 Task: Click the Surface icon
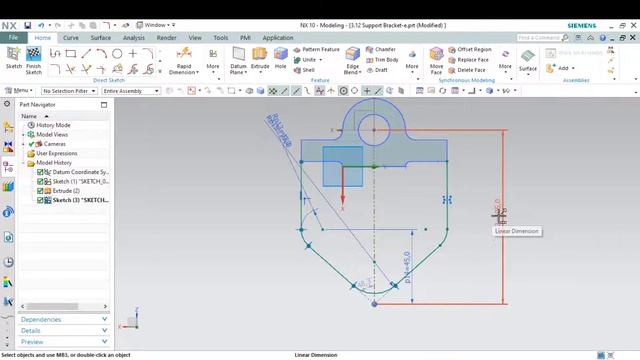pos(528,56)
